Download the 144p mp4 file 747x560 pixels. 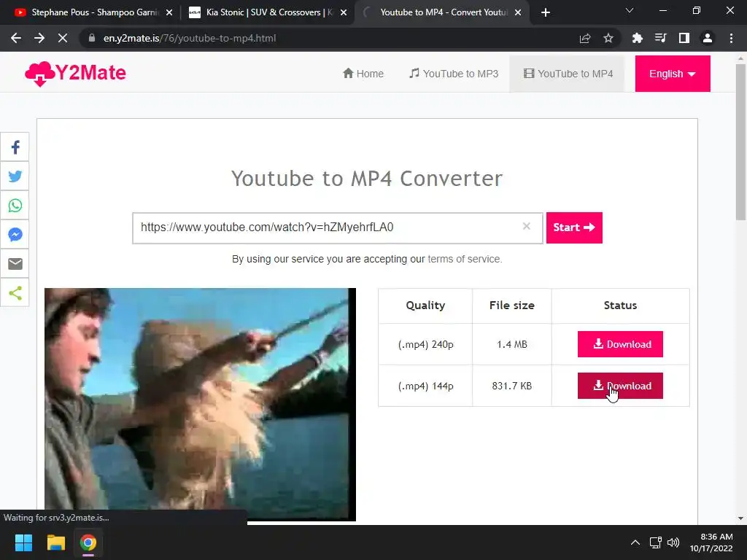[620, 386]
